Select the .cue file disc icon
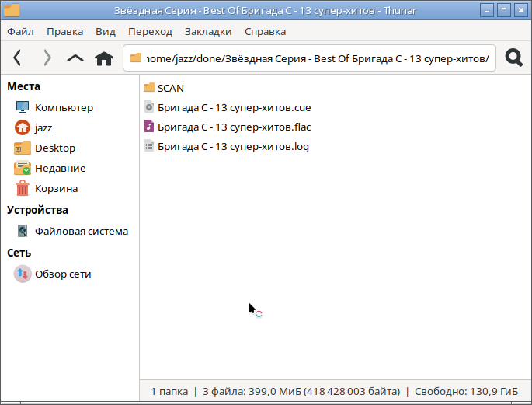The image size is (532, 405). 149,107
